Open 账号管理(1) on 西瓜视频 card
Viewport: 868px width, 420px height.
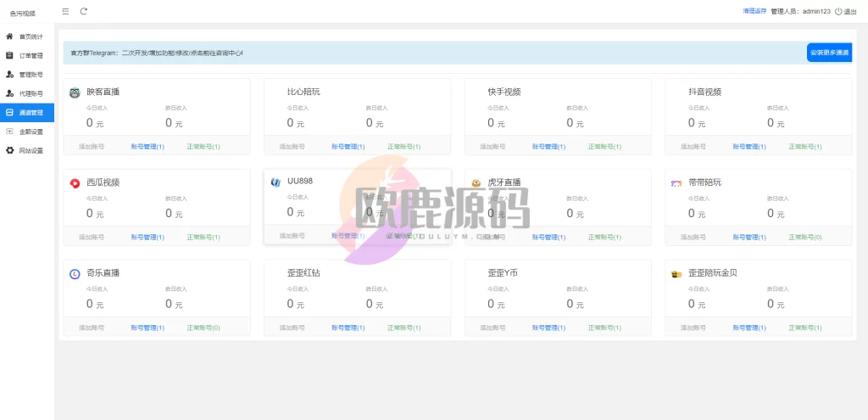147,237
